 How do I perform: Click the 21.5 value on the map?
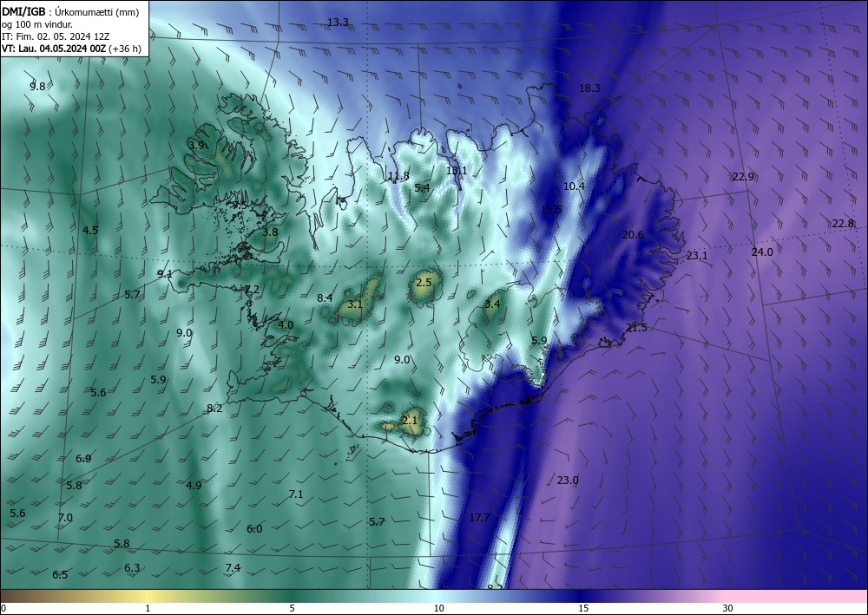pyautogui.click(x=636, y=327)
